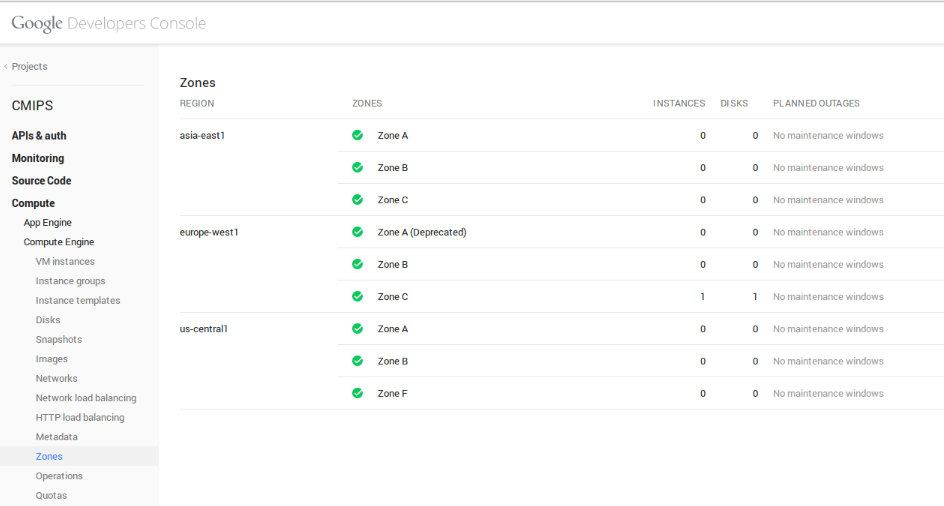This screenshot has width=944, height=506.
Task: Open Operations page
Action: (x=59, y=476)
